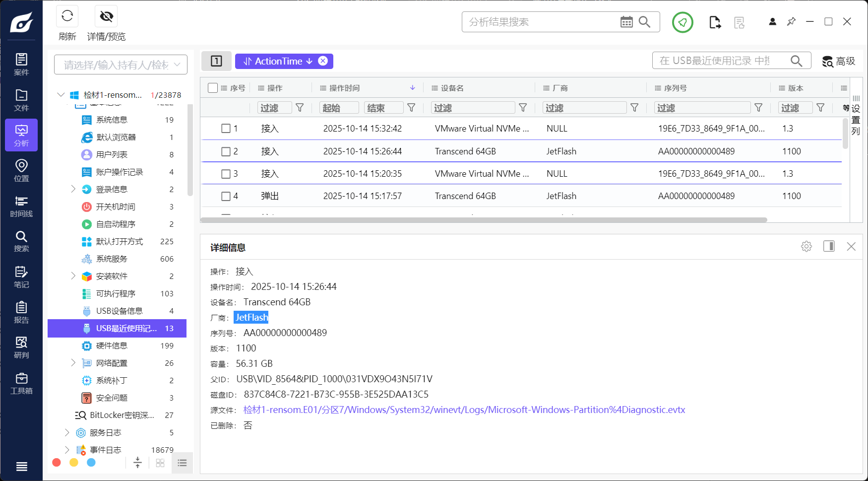Toggle the 详情/预览 preview icon
Viewport: 868px width, 481px height.
click(106, 16)
